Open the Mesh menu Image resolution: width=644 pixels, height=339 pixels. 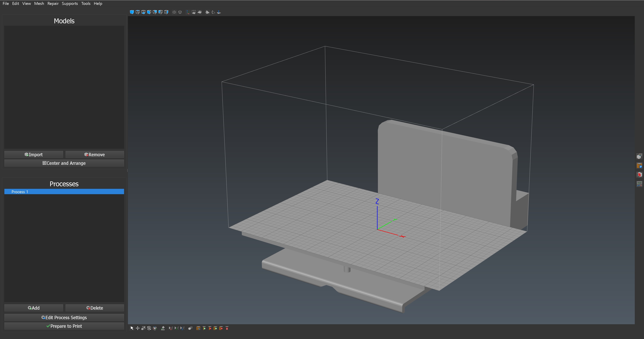point(39,4)
